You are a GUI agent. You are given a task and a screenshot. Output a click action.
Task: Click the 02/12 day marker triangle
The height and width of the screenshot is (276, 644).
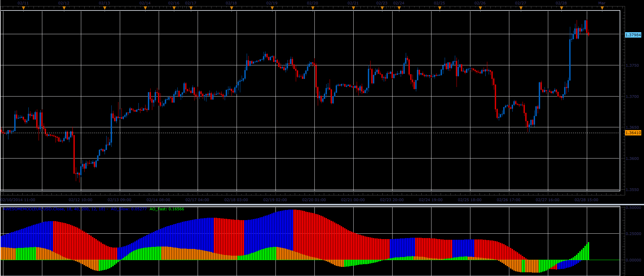click(64, 8)
